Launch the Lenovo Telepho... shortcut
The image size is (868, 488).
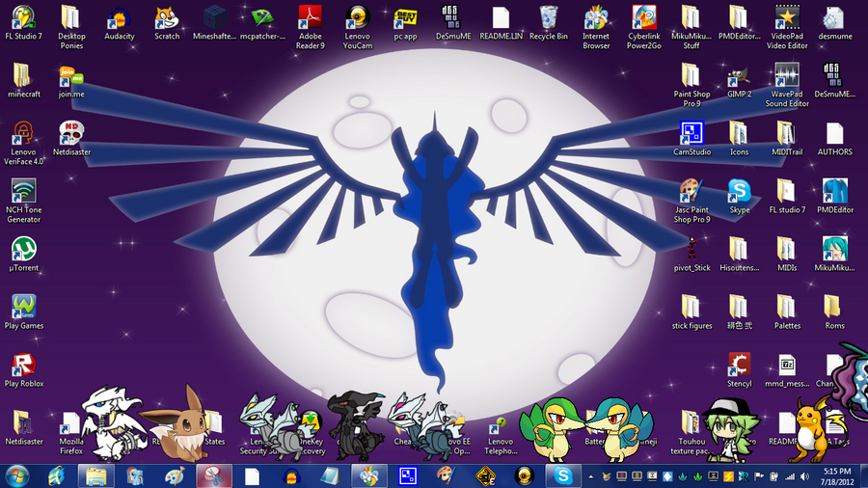pyautogui.click(x=501, y=436)
